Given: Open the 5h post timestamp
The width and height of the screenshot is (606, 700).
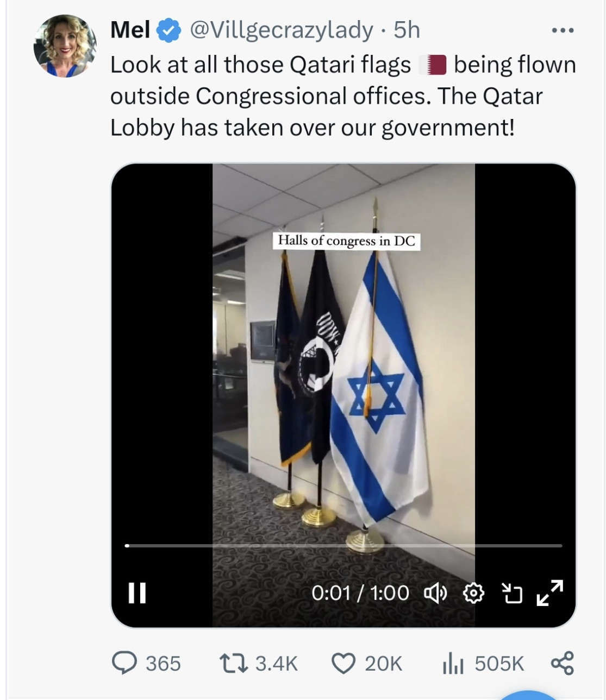Looking at the screenshot, I should [x=407, y=30].
